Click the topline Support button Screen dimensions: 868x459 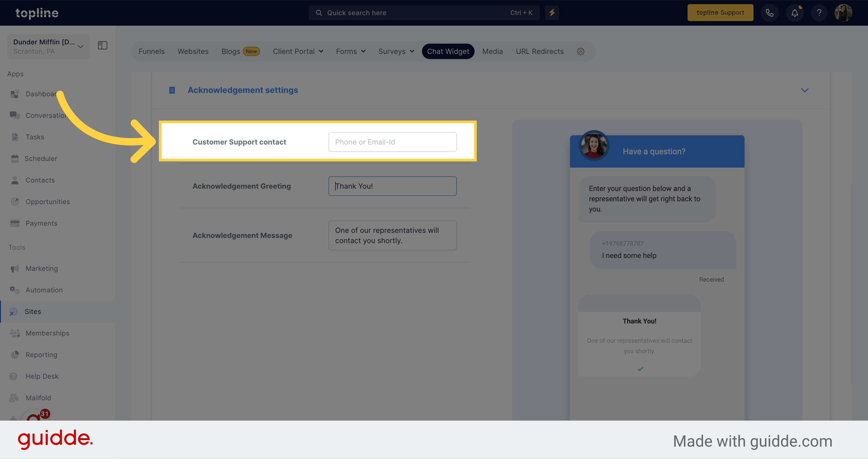coord(720,13)
